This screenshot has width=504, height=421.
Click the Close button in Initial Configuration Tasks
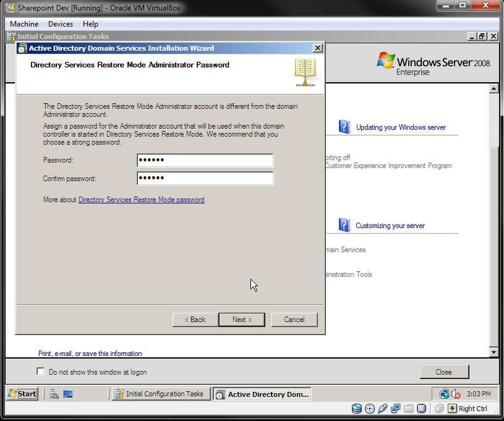tap(444, 372)
